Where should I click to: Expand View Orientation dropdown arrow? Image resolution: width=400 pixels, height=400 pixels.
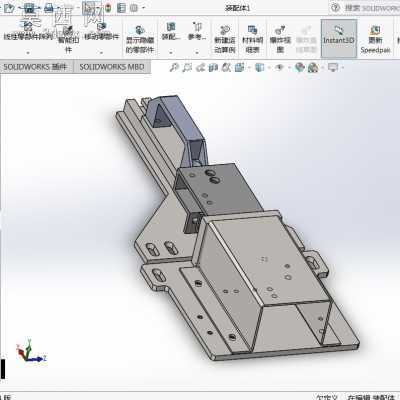click(x=249, y=68)
